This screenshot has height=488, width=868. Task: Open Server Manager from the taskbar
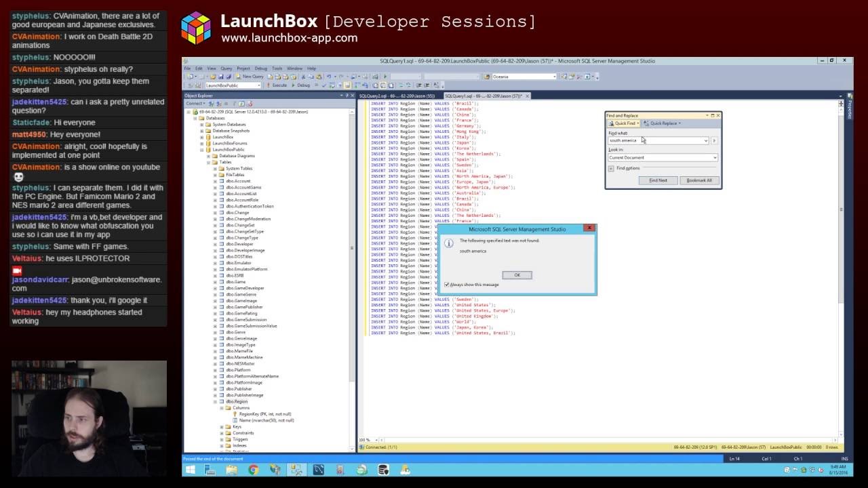(210, 470)
